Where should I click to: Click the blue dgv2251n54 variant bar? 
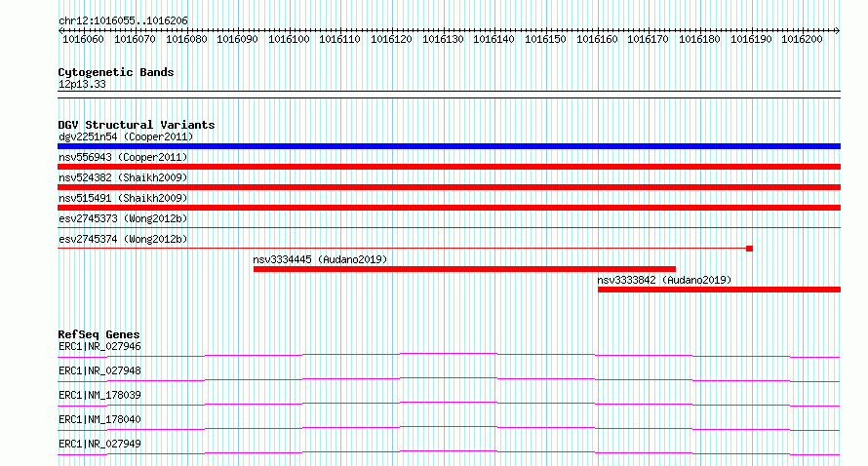pyautogui.click(x=449, y=146)
